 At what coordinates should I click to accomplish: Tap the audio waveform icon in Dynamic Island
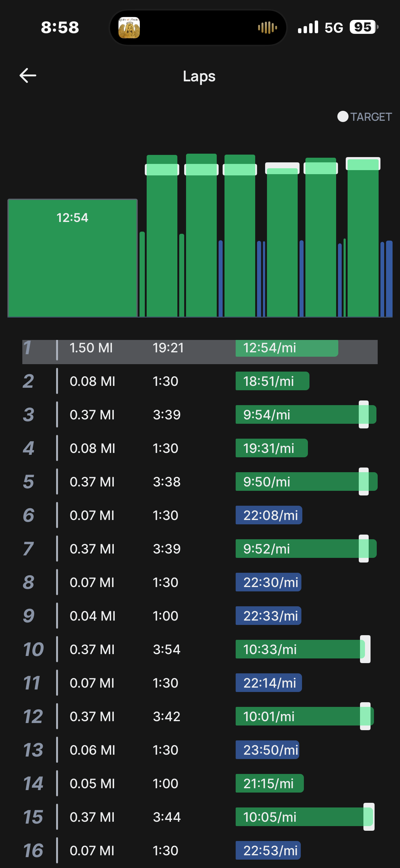pyautogui.click(x=267, y=28)
